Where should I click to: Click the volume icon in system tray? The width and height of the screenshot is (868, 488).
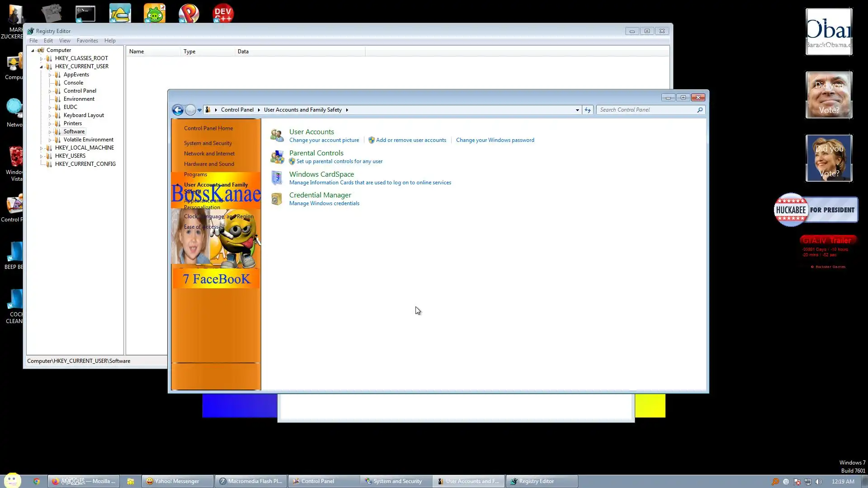(818, 482)
